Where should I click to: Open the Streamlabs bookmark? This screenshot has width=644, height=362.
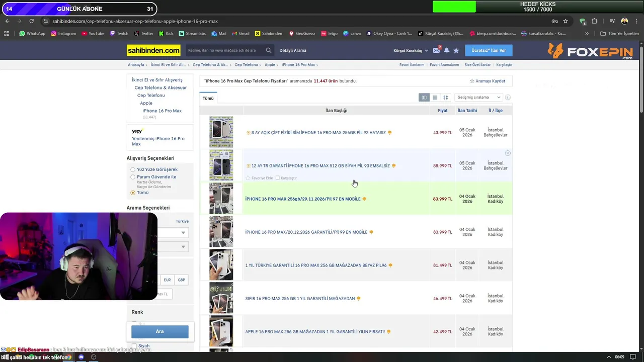point(192,34)
